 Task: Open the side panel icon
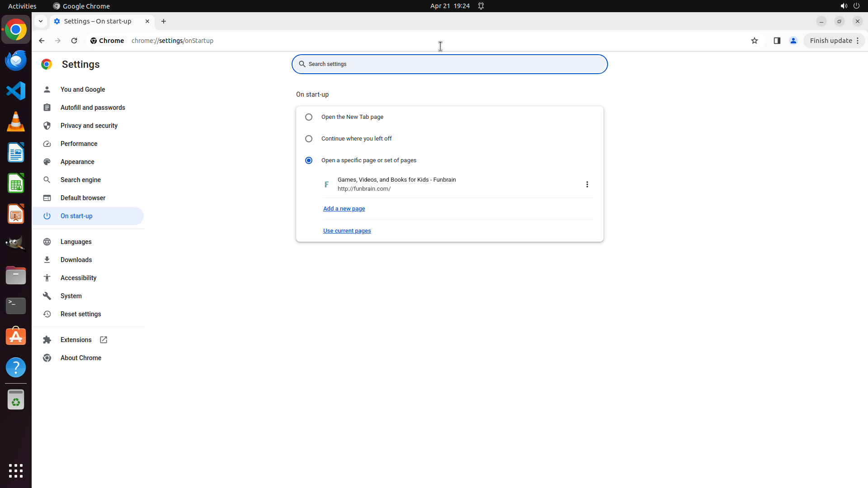[x=777, y=41]
